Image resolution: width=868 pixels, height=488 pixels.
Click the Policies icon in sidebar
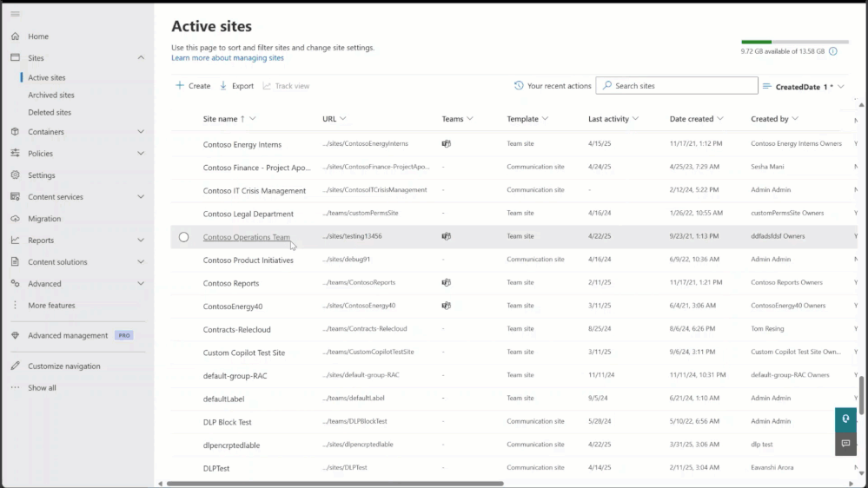[x=15, y=154]
